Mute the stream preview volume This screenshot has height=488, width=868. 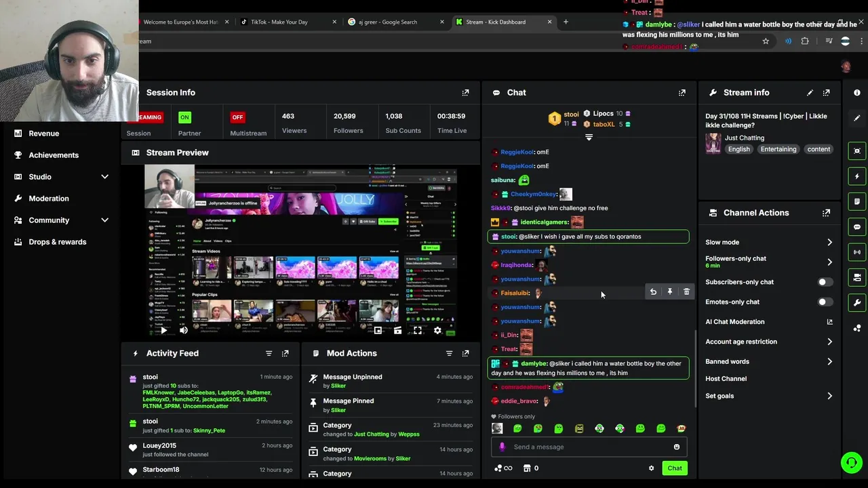pyautogui.click(x=183, y=330)
